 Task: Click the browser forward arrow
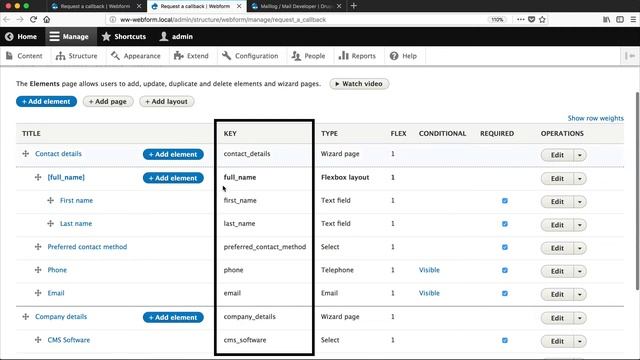click(x=20, y=19)
